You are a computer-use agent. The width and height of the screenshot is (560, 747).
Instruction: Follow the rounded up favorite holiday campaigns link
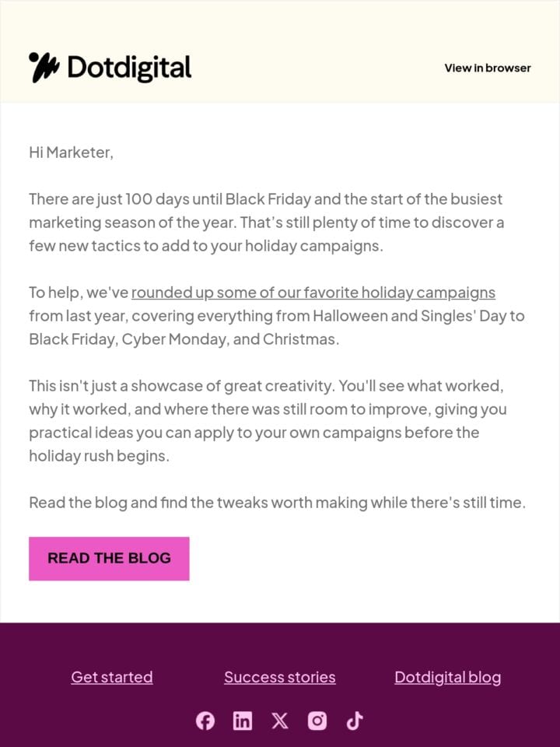pos(313,292)
